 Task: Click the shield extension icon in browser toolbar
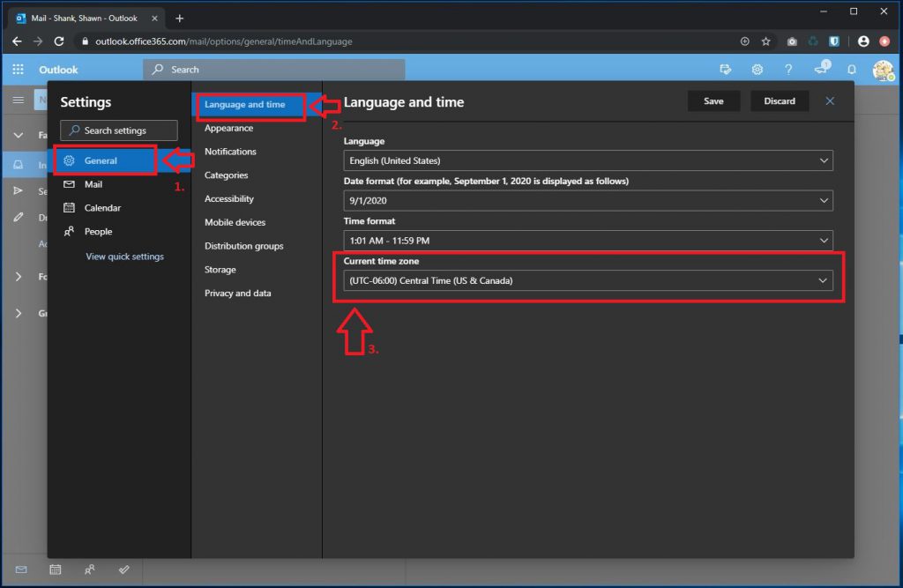834,41
